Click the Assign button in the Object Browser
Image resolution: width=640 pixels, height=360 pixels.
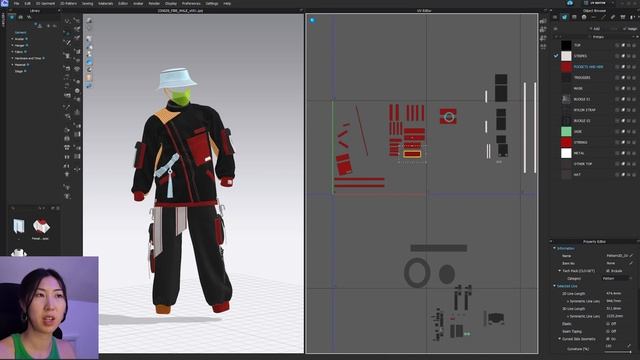point(631,29)
